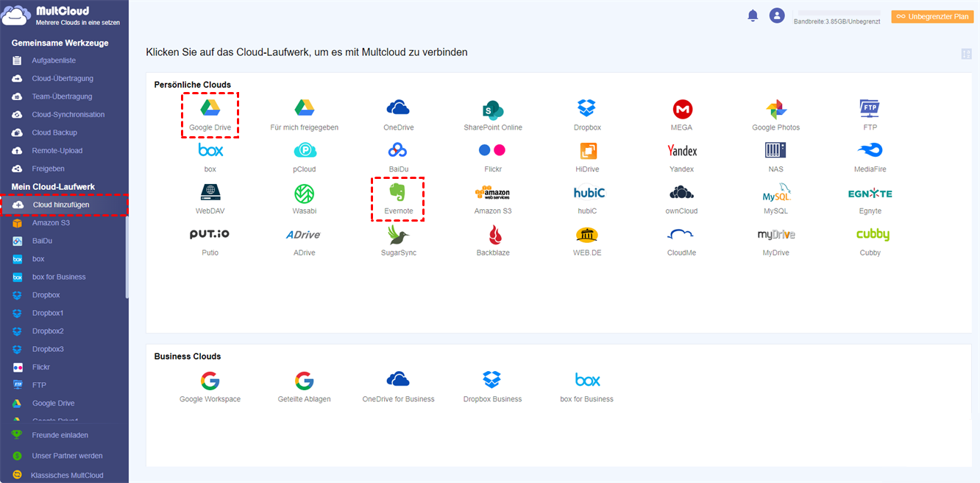Open Cloud-Übertragung in the sidebar

(64, 78)
